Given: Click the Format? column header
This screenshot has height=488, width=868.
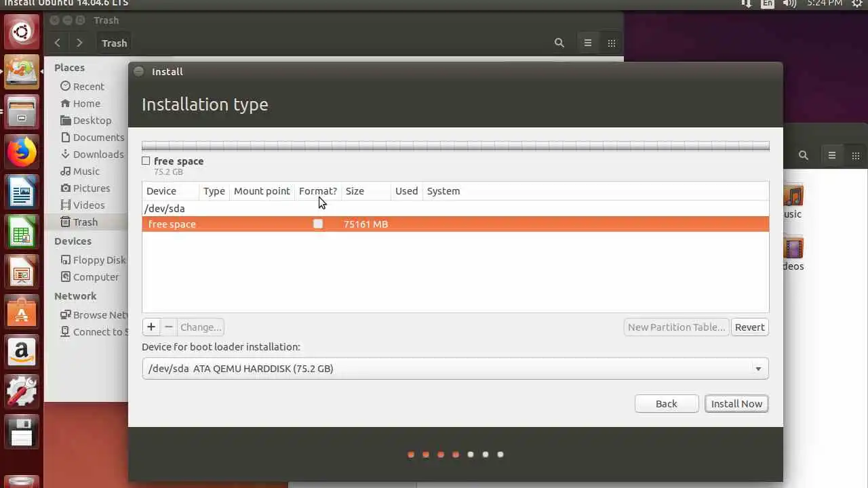Looking at the screenshot, I should 317,191.
